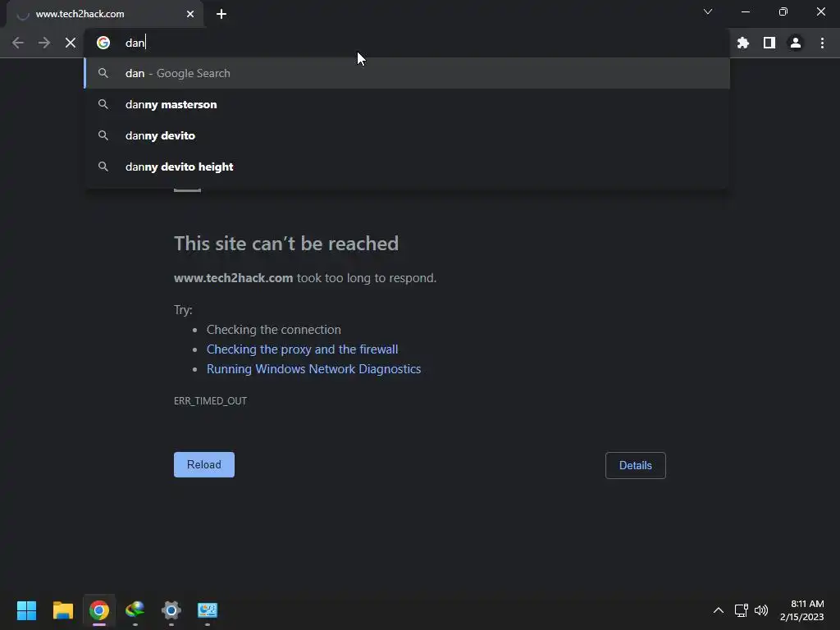Minimize the Chrome window
Viewport: 840px width, 630px height.
point(746,11)
